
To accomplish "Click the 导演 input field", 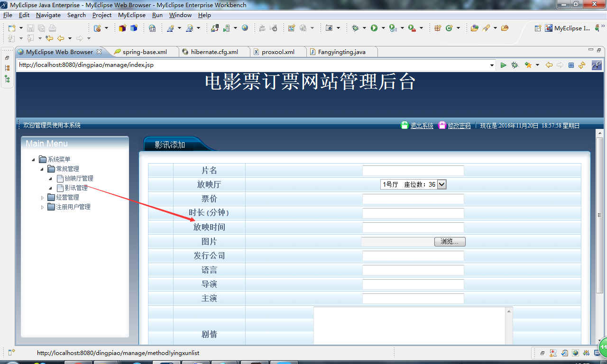I will (x=413, y=284).
